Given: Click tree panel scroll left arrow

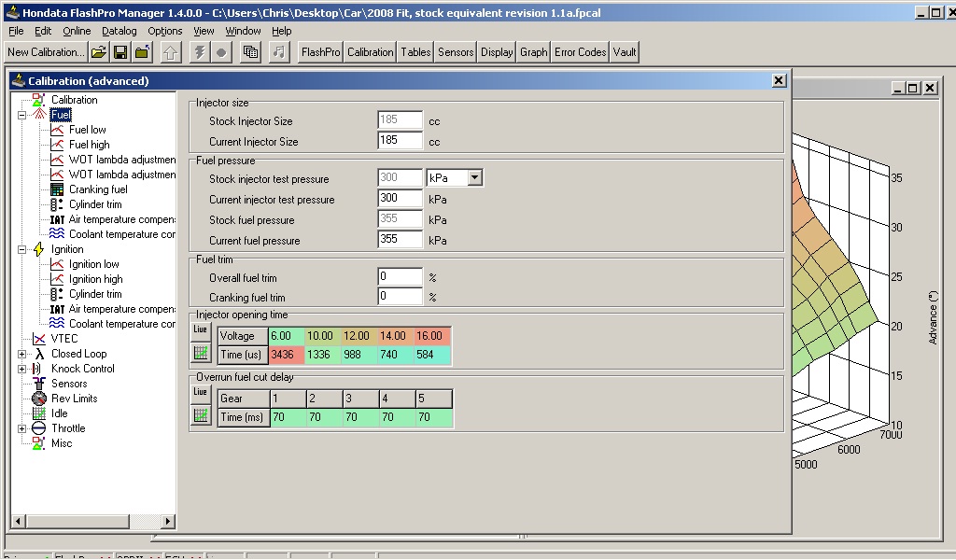Looking at the screenshot, I should coord(19,521).
